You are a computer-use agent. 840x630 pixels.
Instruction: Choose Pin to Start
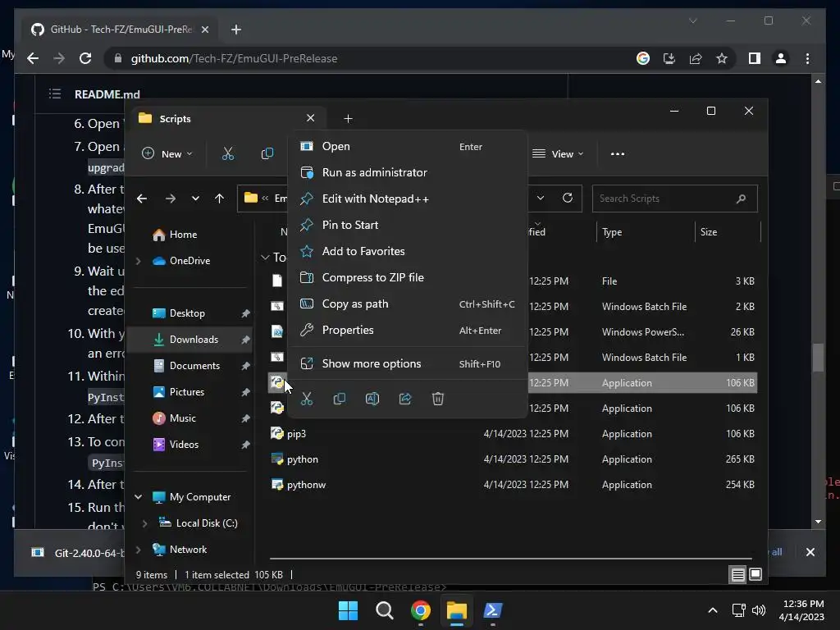coord(407,225)
